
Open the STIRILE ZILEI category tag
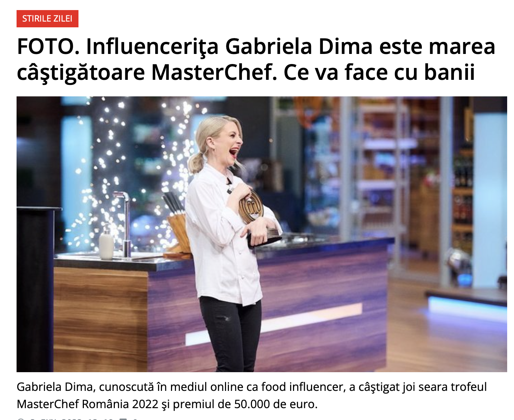coord(48,19)
